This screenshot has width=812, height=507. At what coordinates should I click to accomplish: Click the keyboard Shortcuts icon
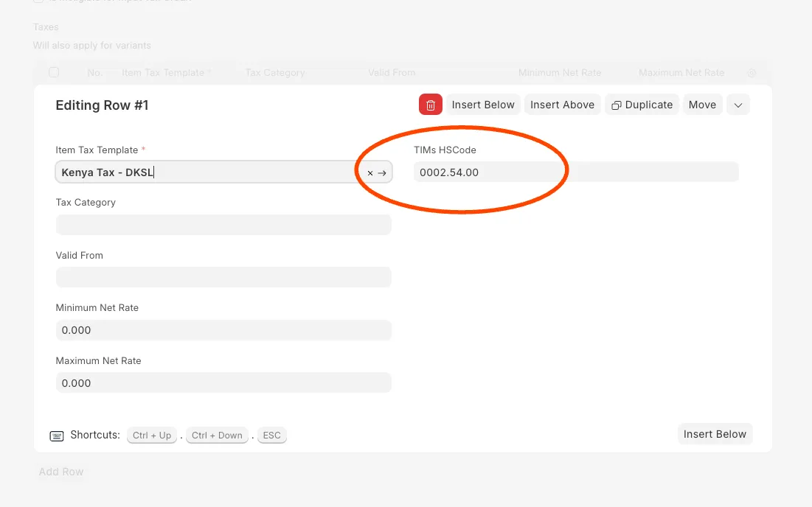click(57, 436)
